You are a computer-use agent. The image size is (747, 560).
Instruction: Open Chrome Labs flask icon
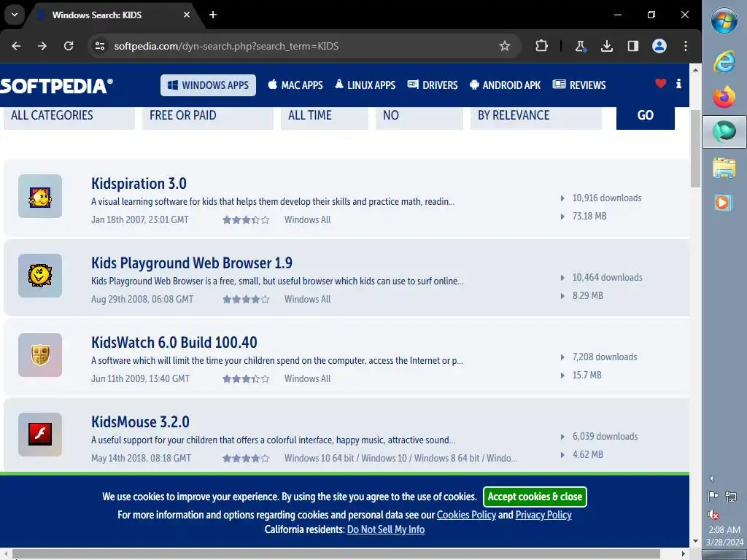580,46
